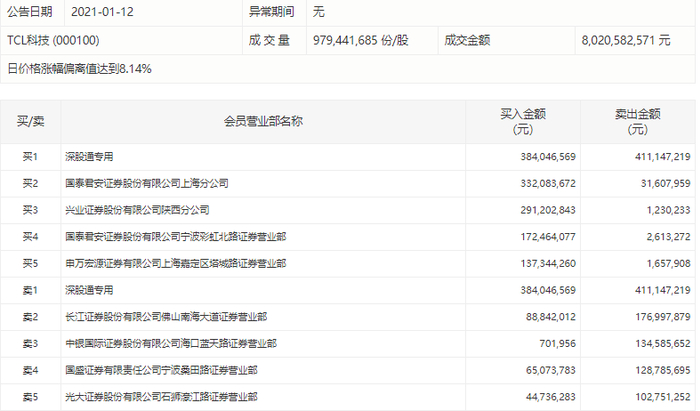Select the 买2 row label
700x411 pixels.
(x=30, y=183)
